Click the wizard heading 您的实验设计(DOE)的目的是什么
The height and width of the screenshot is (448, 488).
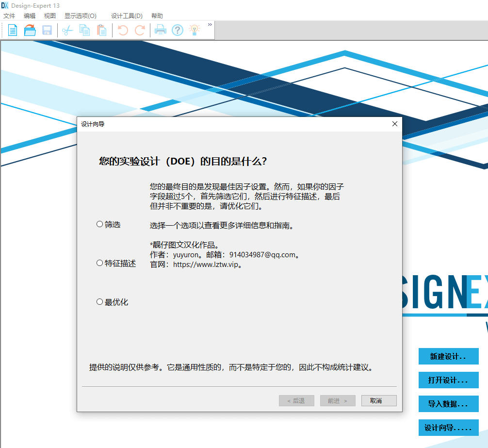point(183,161)
